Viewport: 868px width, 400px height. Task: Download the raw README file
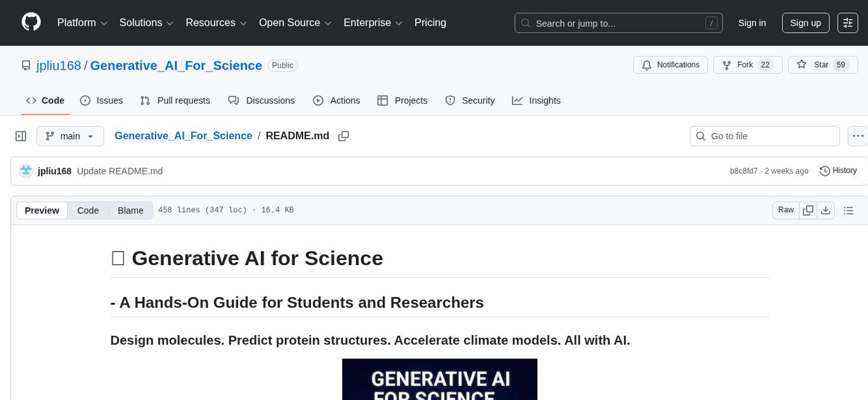coord(826,210)
